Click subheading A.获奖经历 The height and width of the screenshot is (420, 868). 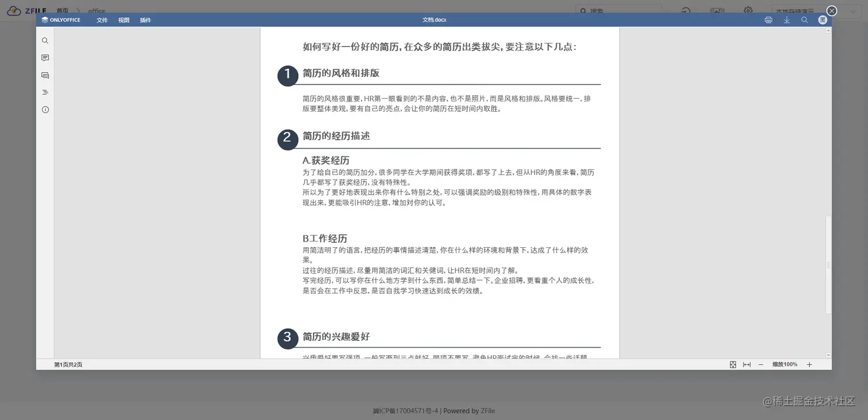tap(326, 160)
